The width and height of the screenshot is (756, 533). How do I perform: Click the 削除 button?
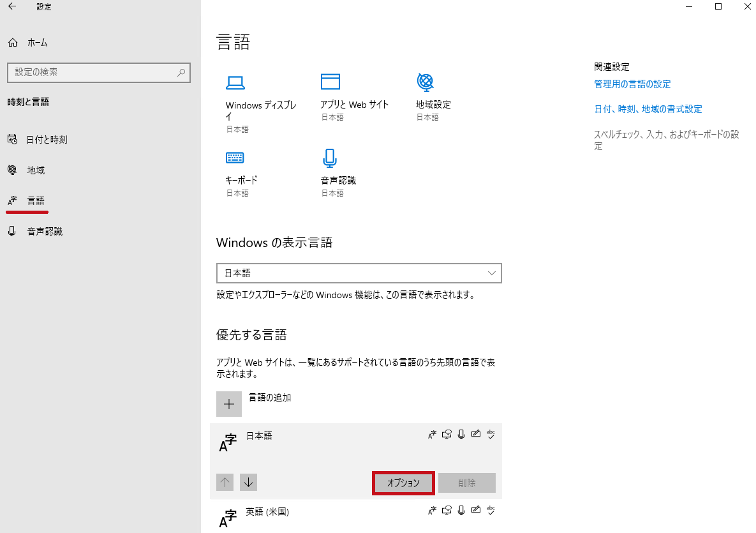coord(467,483)
